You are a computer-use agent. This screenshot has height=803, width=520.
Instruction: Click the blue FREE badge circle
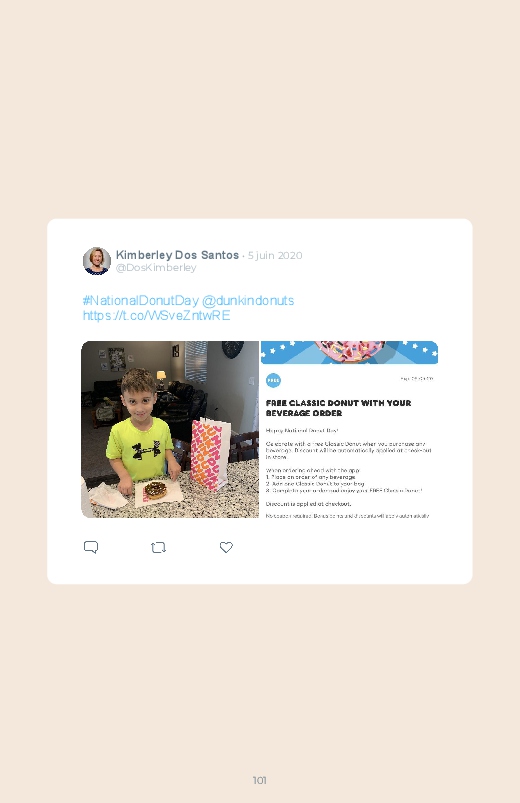point(274,381)
